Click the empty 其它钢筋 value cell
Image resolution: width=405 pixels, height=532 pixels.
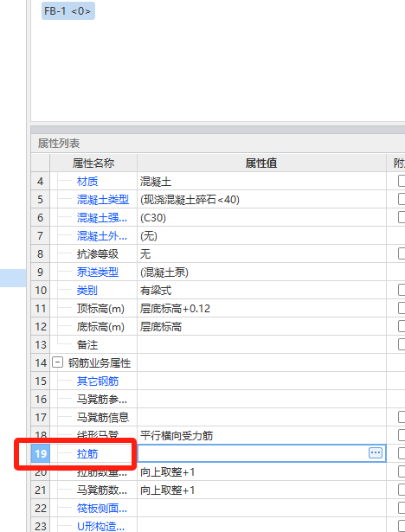pos(261,381)
